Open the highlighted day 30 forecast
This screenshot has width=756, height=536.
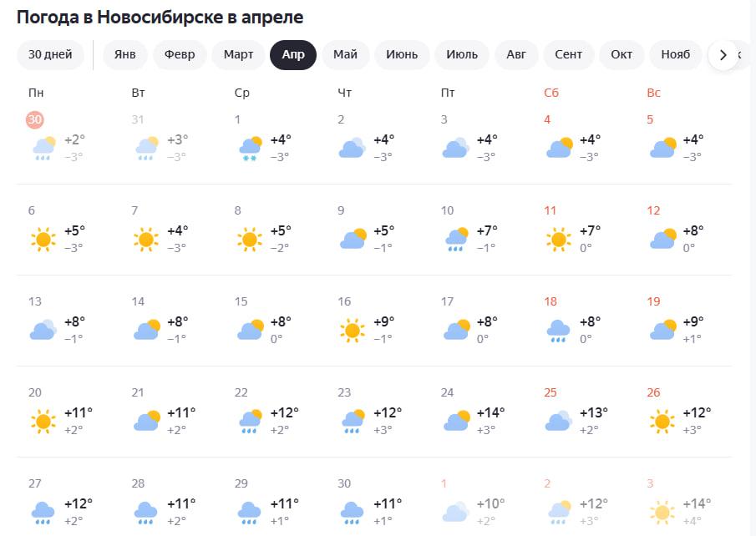click(x=34, y=120)
